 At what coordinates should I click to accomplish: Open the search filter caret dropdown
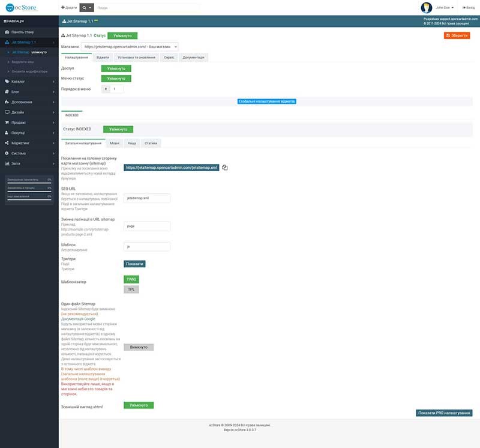point(90,8)
